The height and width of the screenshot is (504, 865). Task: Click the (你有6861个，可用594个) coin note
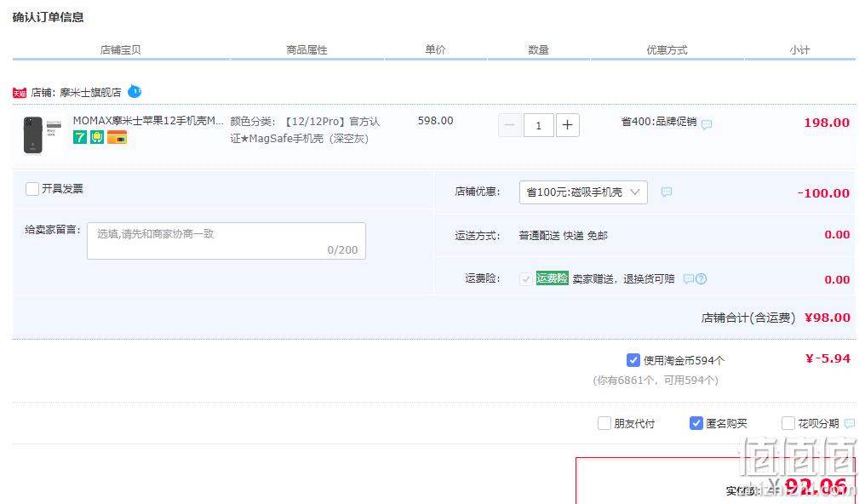[656, 380]
